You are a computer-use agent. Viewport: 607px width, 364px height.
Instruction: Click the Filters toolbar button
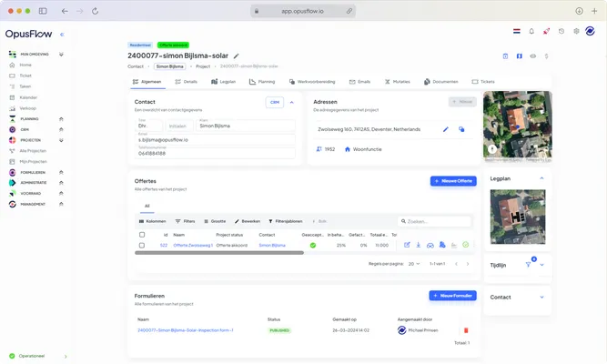(x=185, y=221)
